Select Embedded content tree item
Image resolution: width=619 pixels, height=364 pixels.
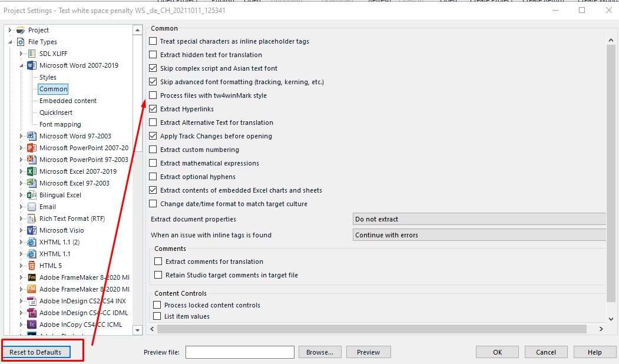pos(68,101)
